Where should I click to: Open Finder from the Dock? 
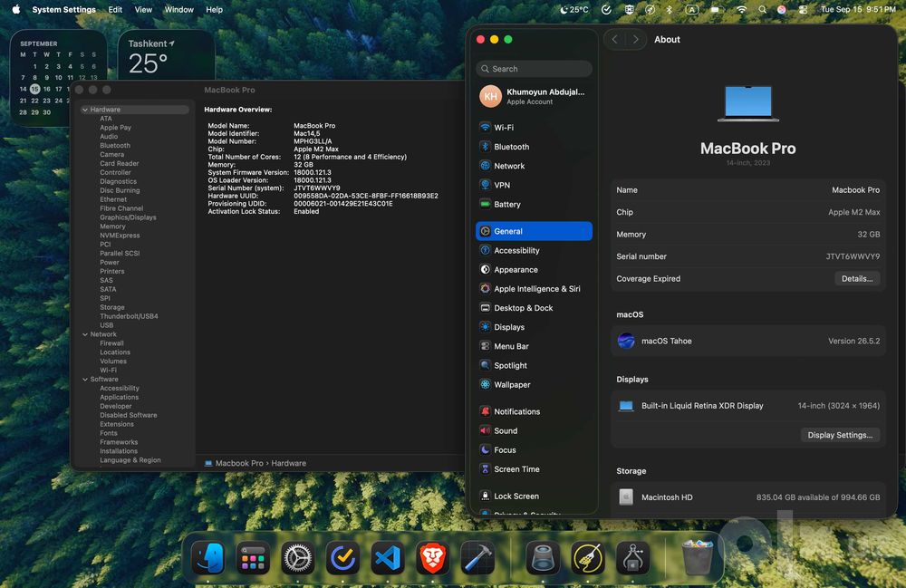(208, 558)
